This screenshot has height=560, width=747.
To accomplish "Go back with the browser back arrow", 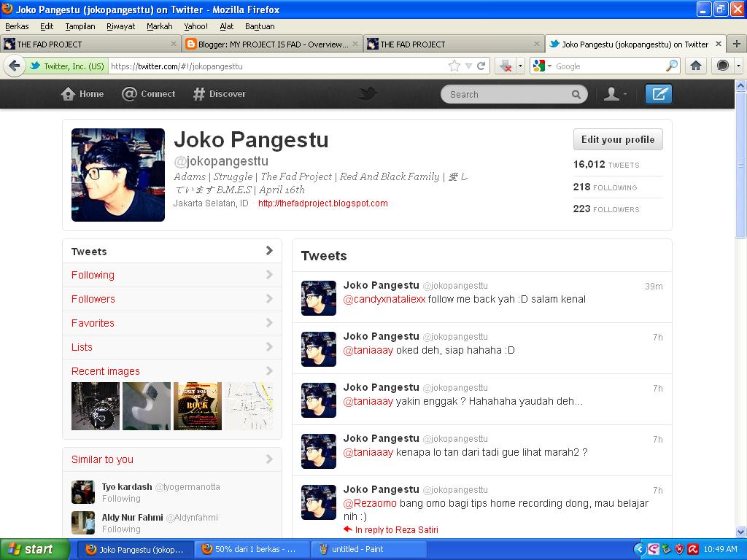I will tap(15, 66).
